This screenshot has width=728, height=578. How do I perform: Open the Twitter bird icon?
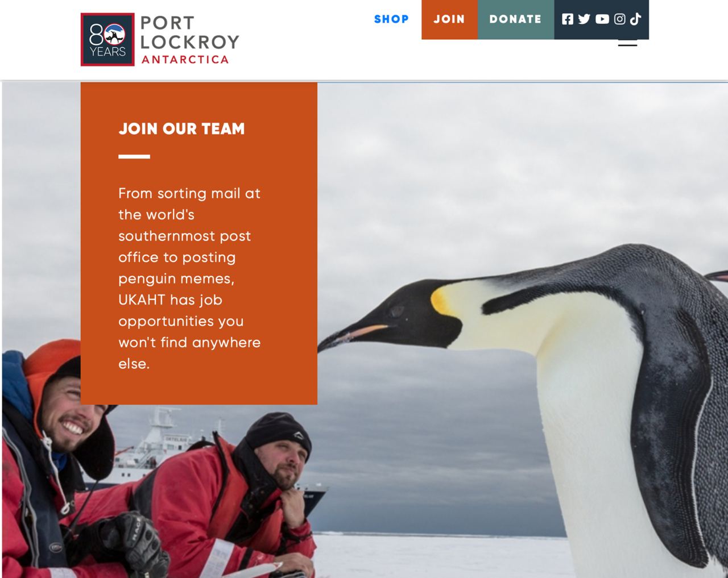pyautogui.click(x=584, y=19)
